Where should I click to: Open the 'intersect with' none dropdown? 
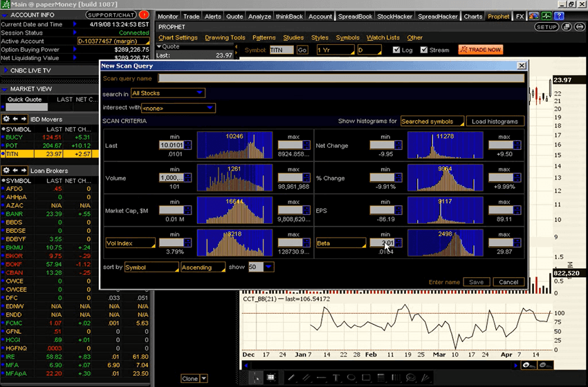point(178,108)
